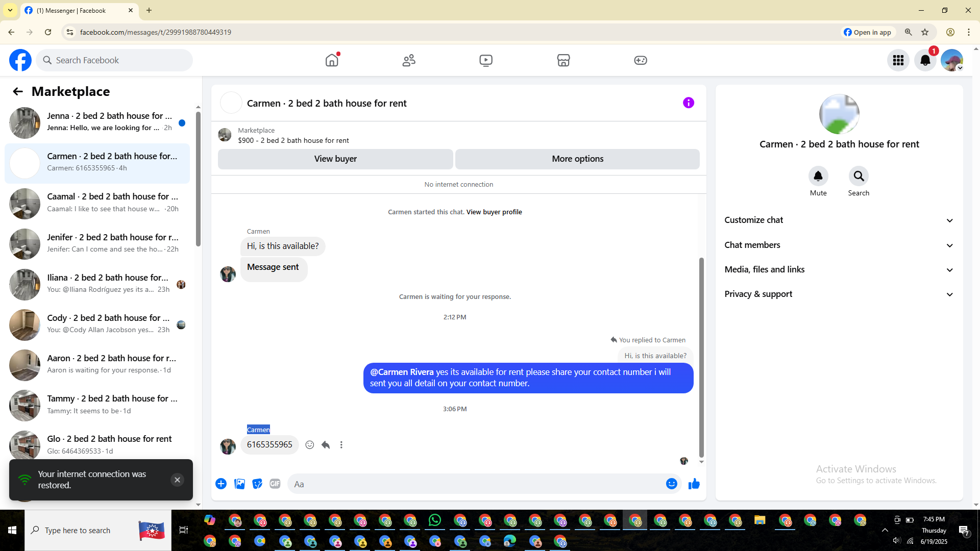980x551 pixels.
Task: Open Carmen's profile picture in side panel
Action: (839, 114)
